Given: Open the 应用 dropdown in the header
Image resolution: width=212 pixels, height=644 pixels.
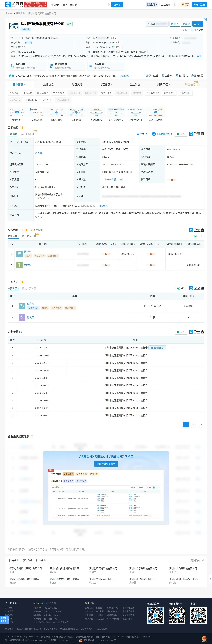Looking at the screenshot, I should [x=152, y=5].
